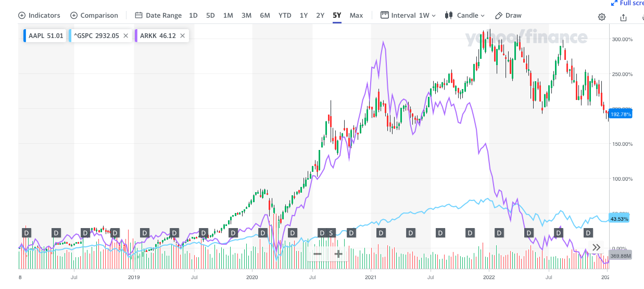Click the 43.53% GSPC price label
This screenshot has height=289, width=644.
pos(619,219)
